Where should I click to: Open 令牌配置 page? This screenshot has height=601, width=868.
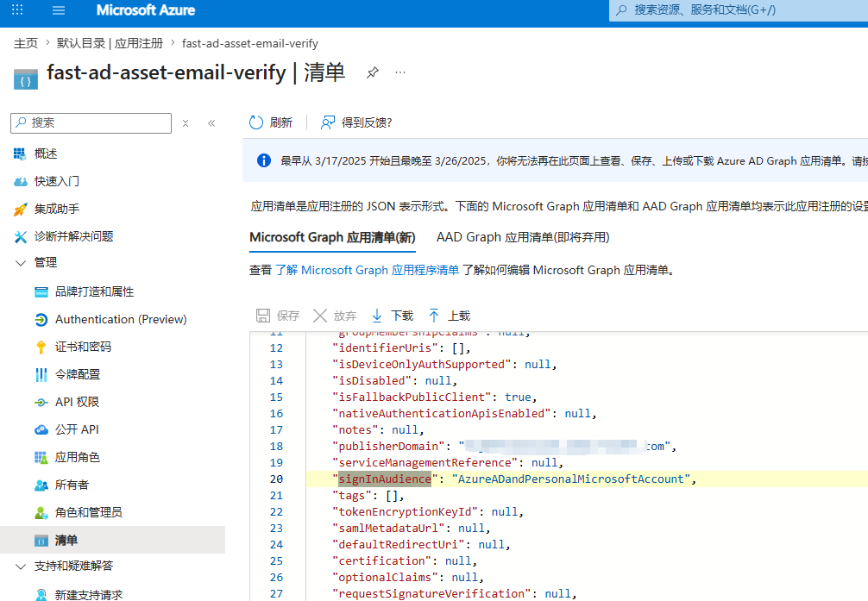78,375
